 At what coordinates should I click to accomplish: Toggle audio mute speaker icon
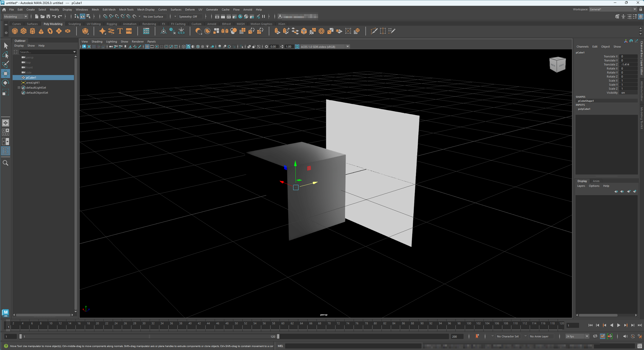point(625,336)
